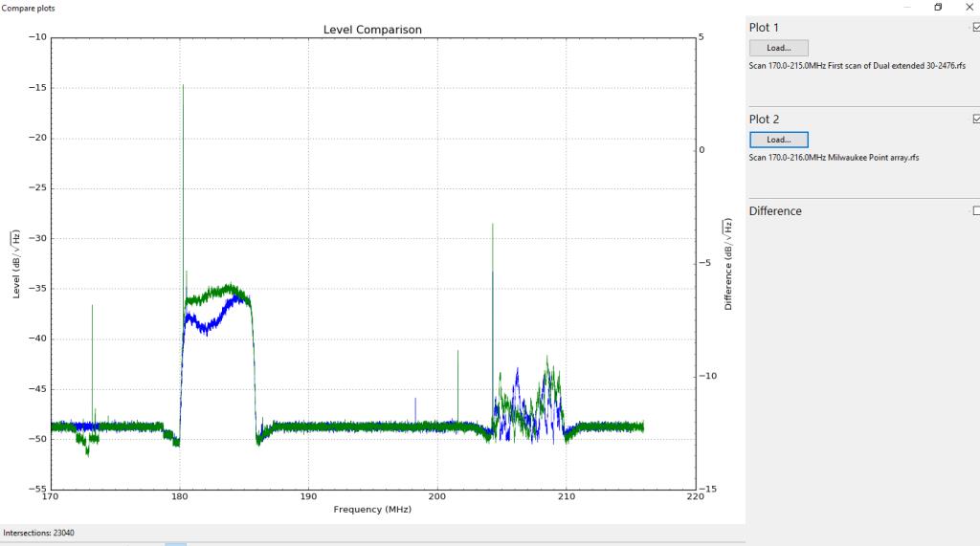The height and width of the screenshot is (546, 980).
Task: Uncheck the Plot 1 visibility checkbox
Action: (x=975, y=28)
